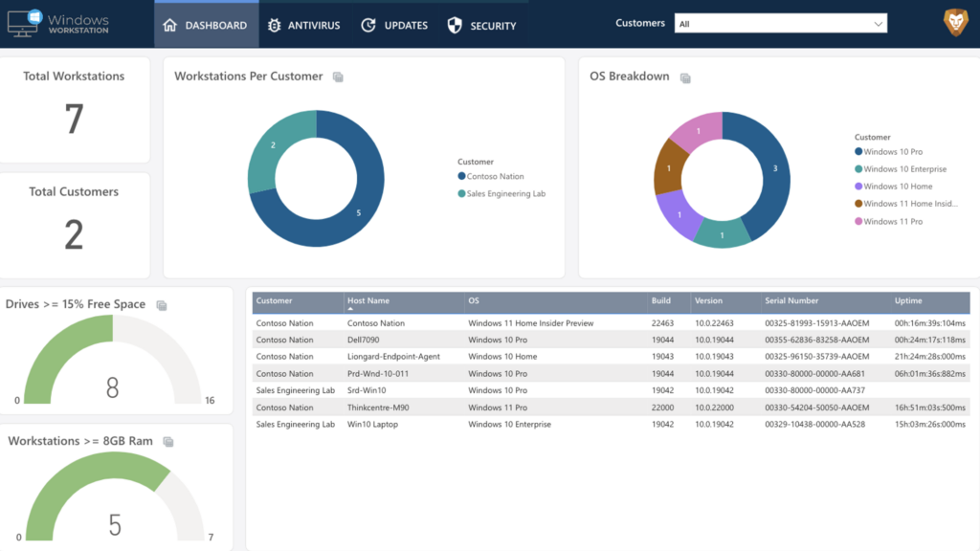Click uptime 21h:24m:28s:000ms cell
The width and height of the screenshot is (980, 551).
click(930, 357)
